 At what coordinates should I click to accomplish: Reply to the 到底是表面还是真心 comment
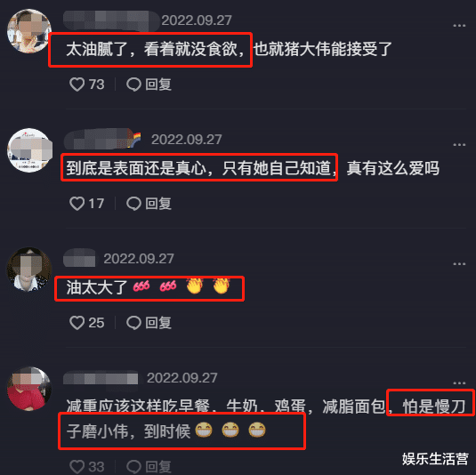[149, 204]
